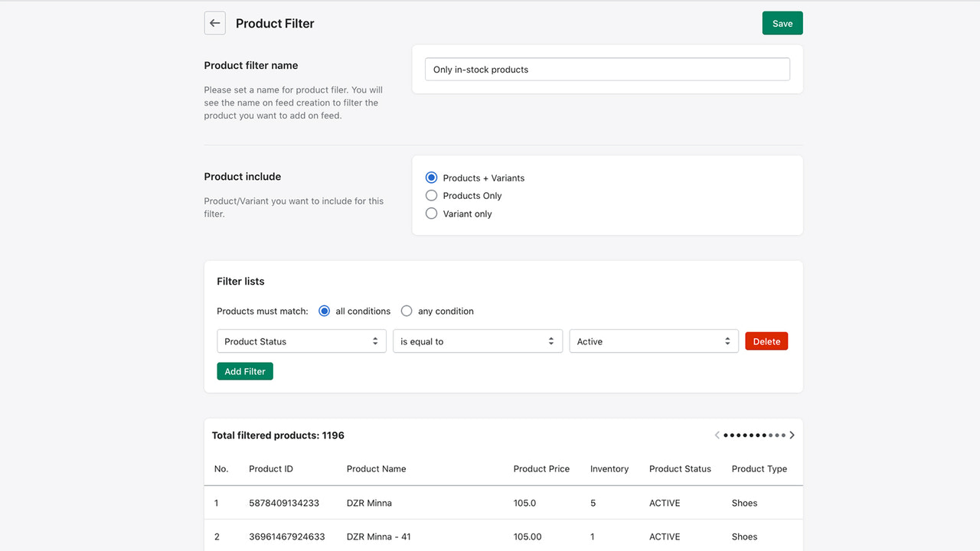
Task: Click the last pagination dot before the right chevron
Action: (x=785, y=435)
